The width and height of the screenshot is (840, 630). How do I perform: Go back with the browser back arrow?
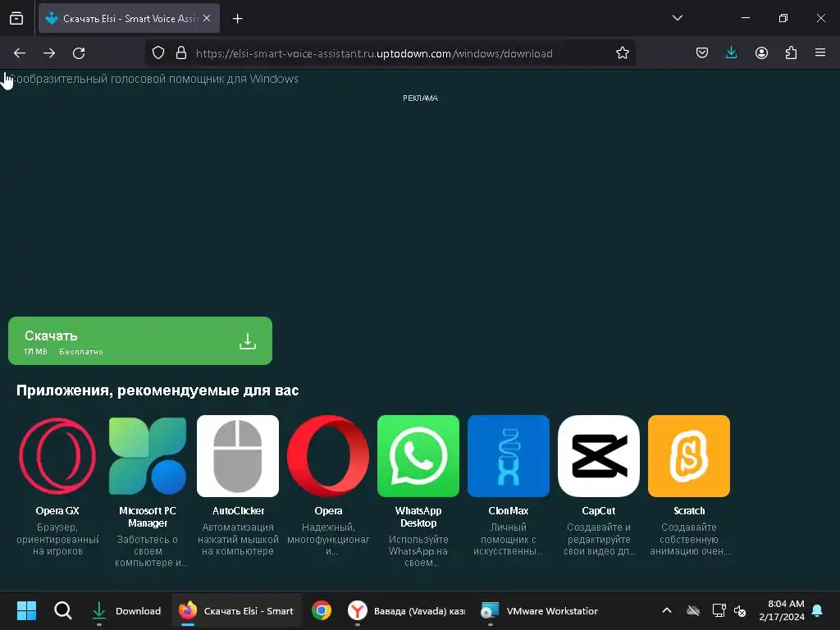[20, 53]
